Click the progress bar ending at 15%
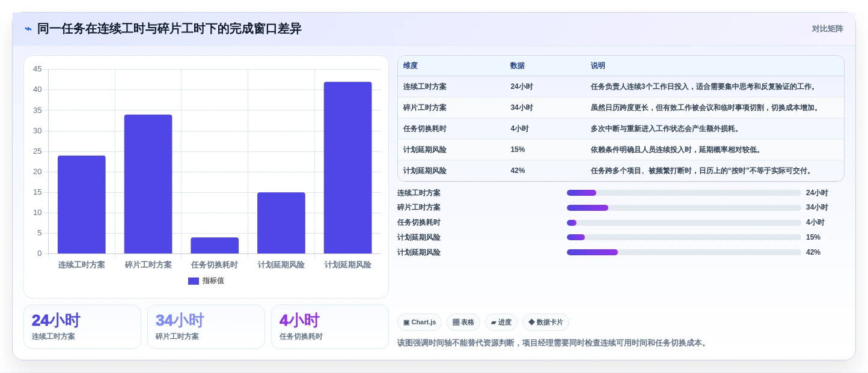This screenshot has height=373, width=868. [683, 237]
